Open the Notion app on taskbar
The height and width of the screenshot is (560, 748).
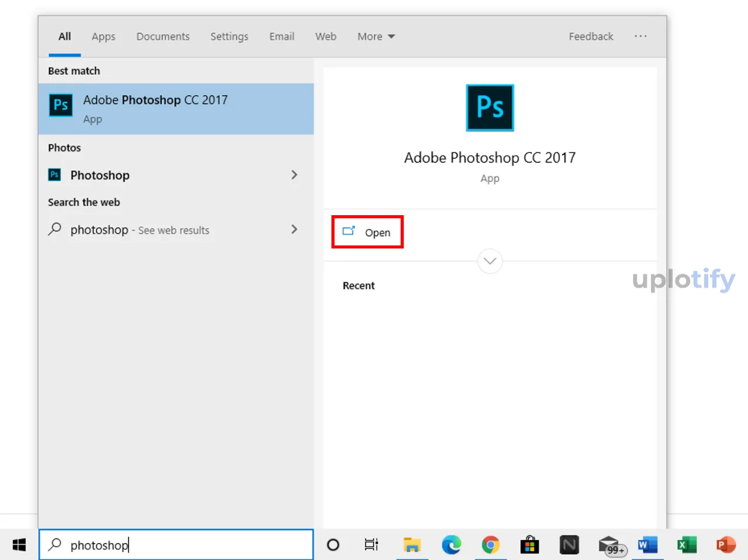pos(569,545)
